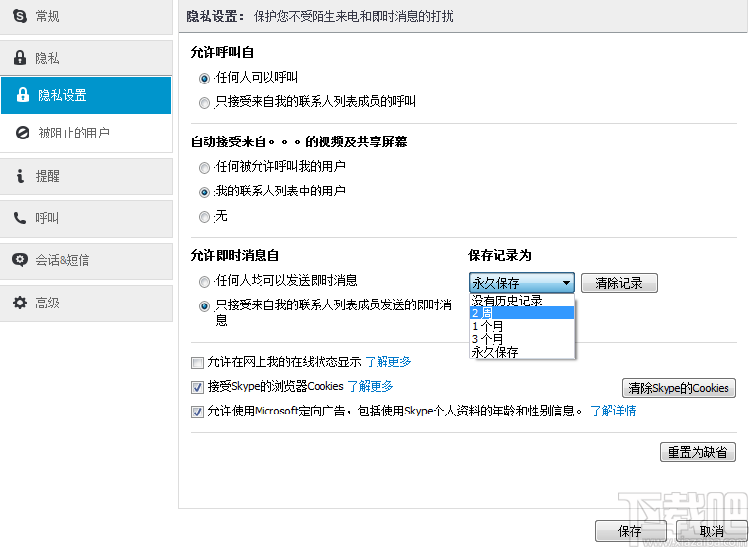756x552 pixels.
Task: Open 了解详情 link for targeted ads
Action: 613,411
